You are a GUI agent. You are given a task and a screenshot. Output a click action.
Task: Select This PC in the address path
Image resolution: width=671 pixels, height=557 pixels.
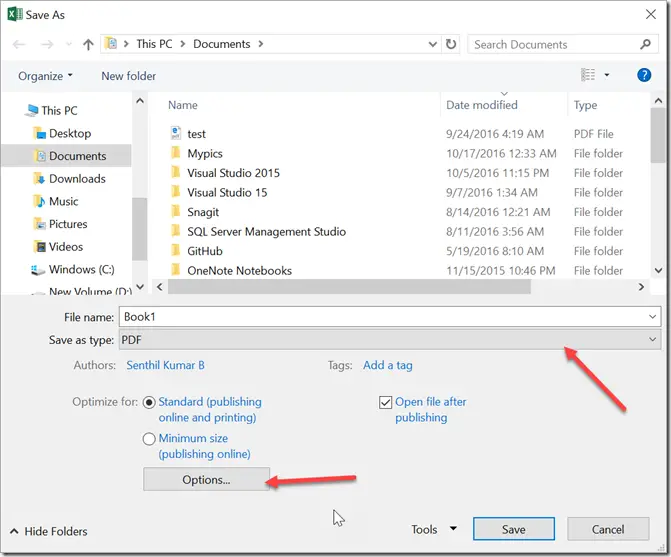tap(154, 44)
